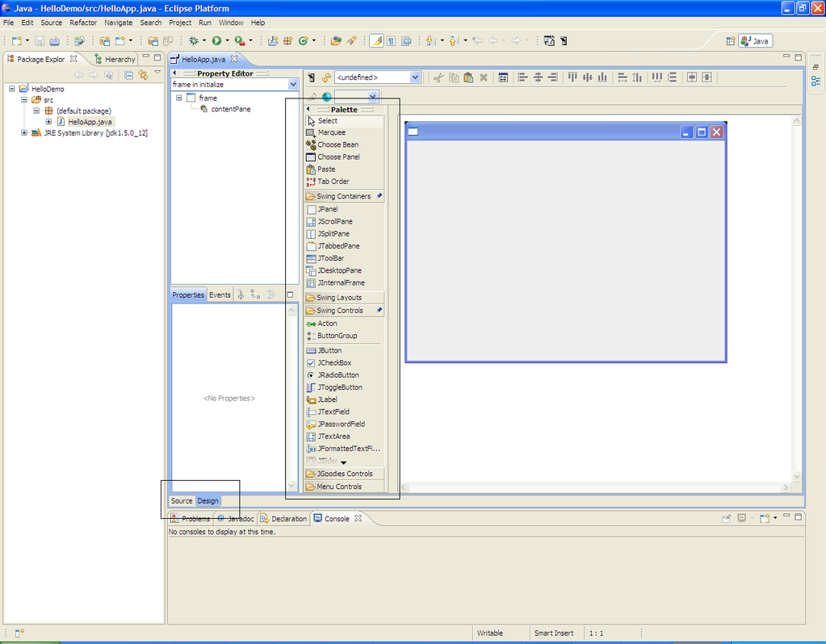Click the Java perspective button
The image size is (826, 644).
point(756,41)
